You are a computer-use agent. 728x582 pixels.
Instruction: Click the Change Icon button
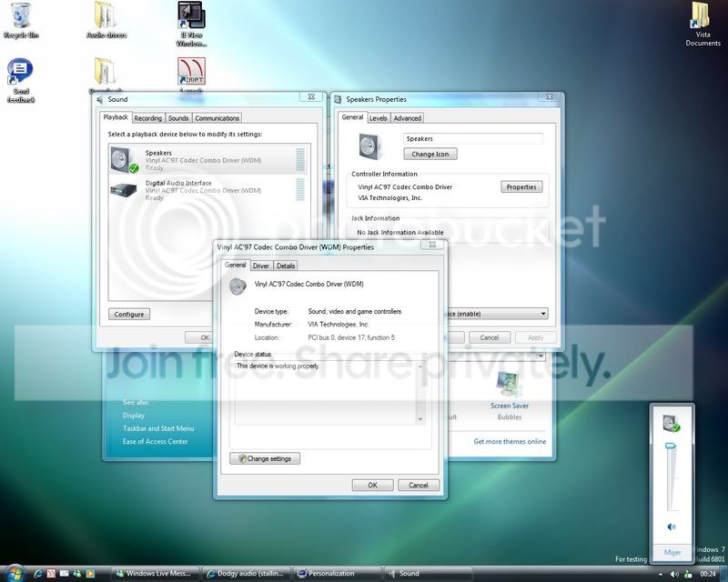[x=430, y=154]
